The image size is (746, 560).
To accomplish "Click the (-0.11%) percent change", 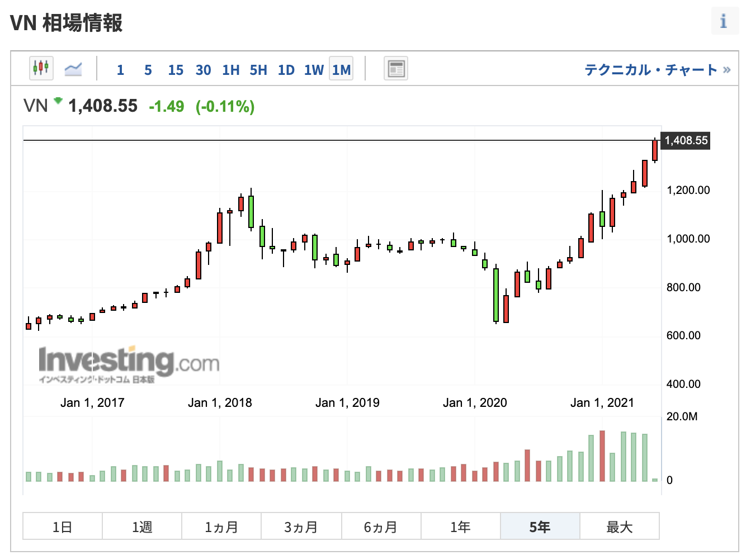I will click(x=225, y=106).
